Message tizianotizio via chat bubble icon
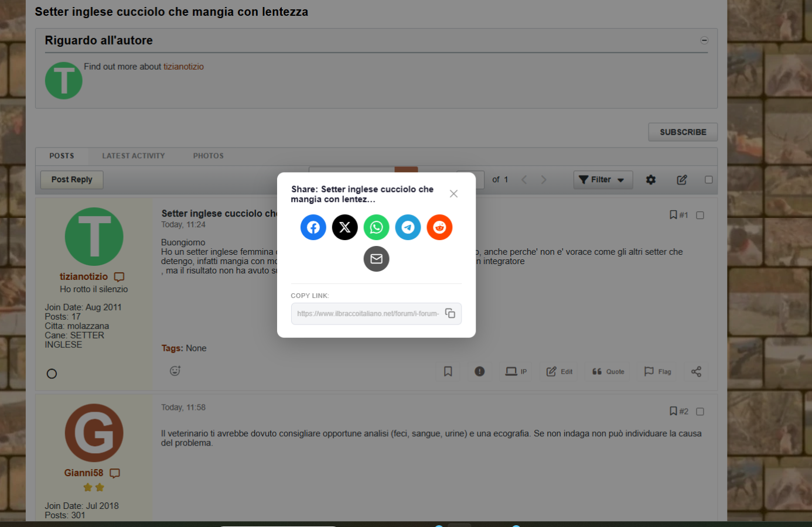This screenshot has height=527, width=812. [120, 277]
